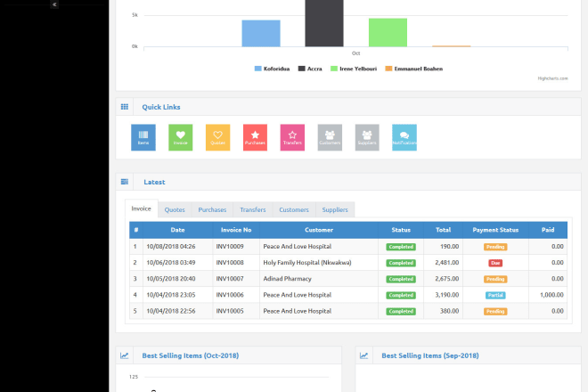Click the total amount 2,481.00
Viewport: 588px width, 392px height.
[447, 263]
